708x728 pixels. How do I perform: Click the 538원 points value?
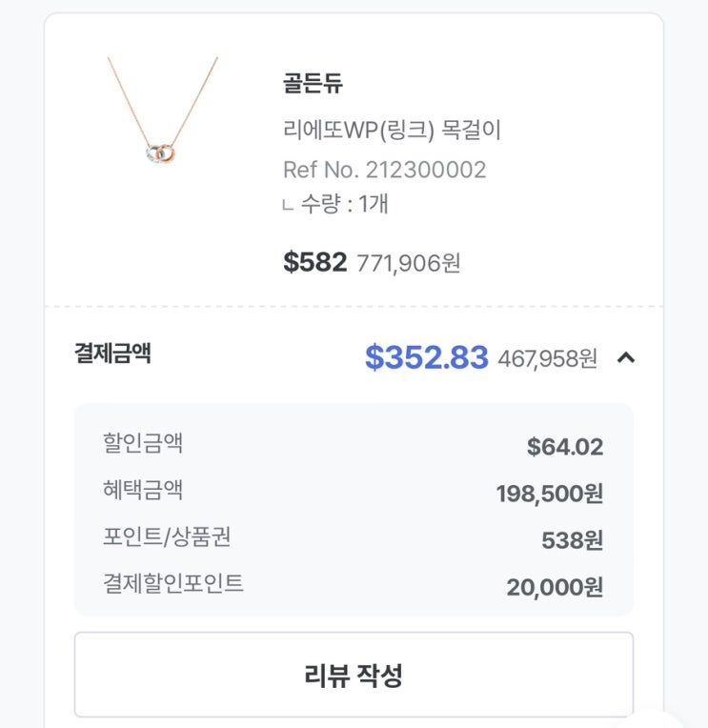pyautogui.click(x=573, y=540)
